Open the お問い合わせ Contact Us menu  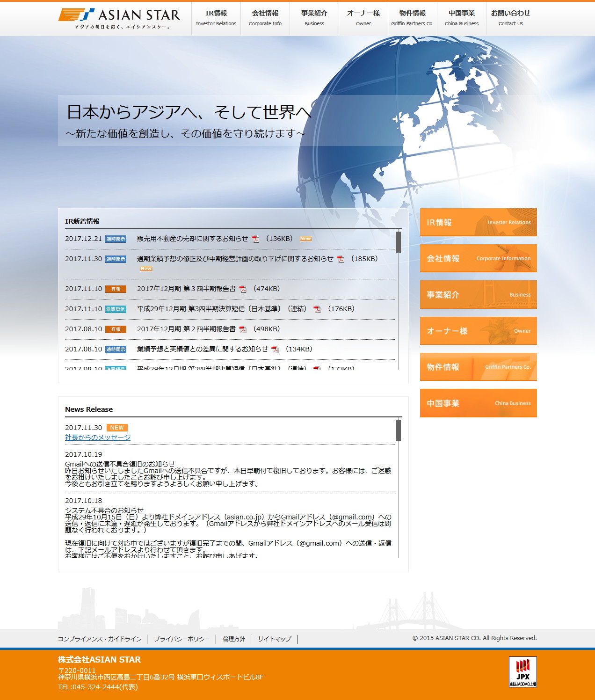click(x=511, y=18)
